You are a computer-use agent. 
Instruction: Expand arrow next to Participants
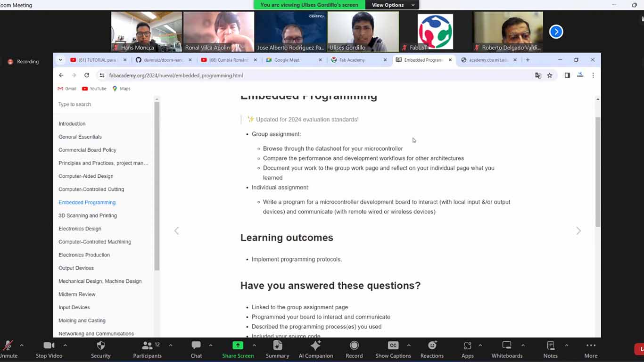pyautogui.click(x=170, y=346)
